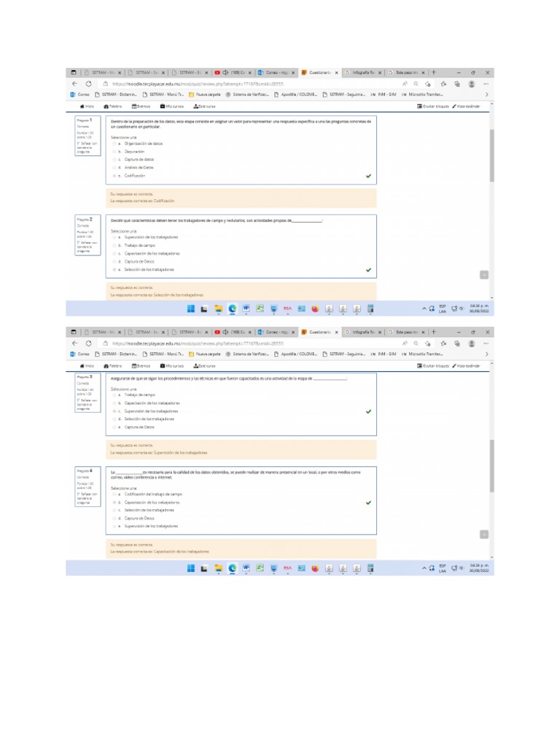The height and width of the screenshot is (747, 560).
Task: Open Task View on taskbar below Pregunta 4
Action: [204, 568]
